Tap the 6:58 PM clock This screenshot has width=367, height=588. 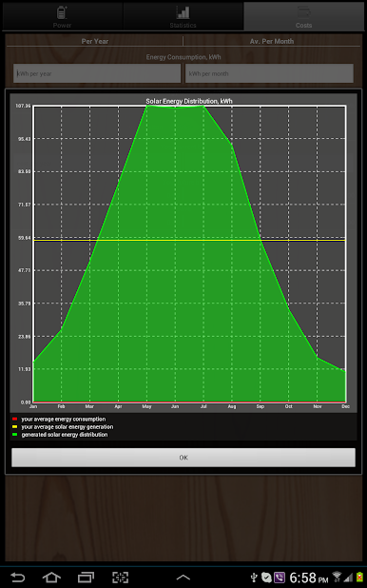click(x=308, y=578)
